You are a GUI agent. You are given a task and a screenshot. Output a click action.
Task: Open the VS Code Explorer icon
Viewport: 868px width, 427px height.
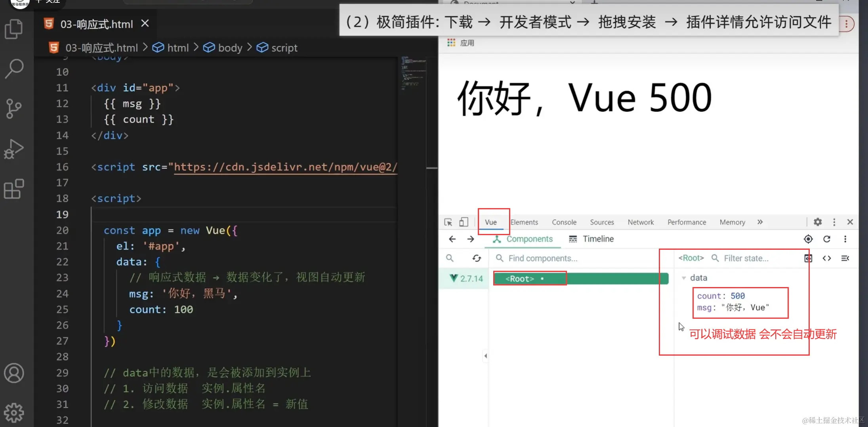14,29
